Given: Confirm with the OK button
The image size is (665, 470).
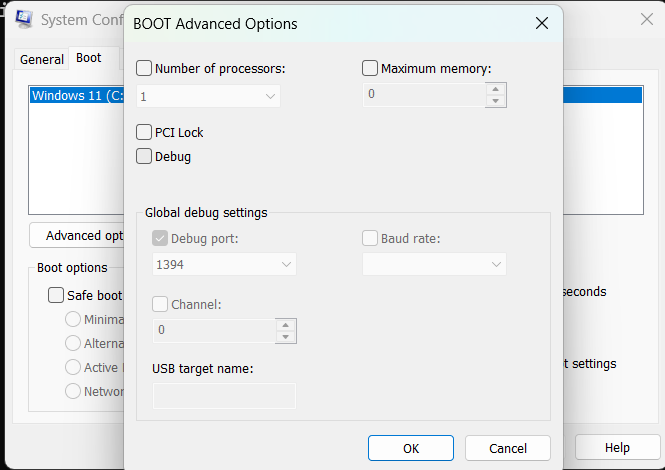Looking at the screenshot, I should (x=411, y=448).
